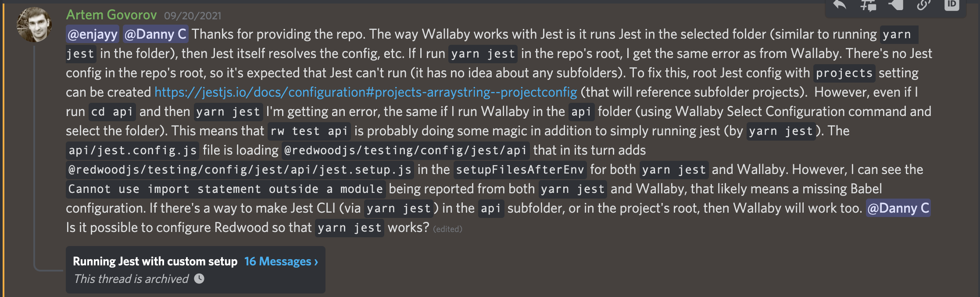
Task: Open the jestjs.io projects configuration link
Action: (x=365, y=92)
